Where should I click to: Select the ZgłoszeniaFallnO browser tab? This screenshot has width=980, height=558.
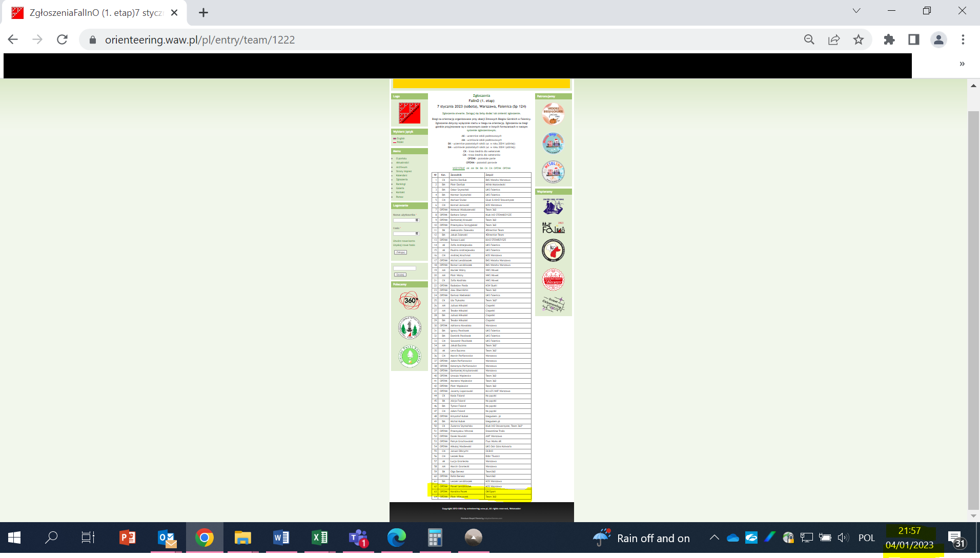pos(95,13)
